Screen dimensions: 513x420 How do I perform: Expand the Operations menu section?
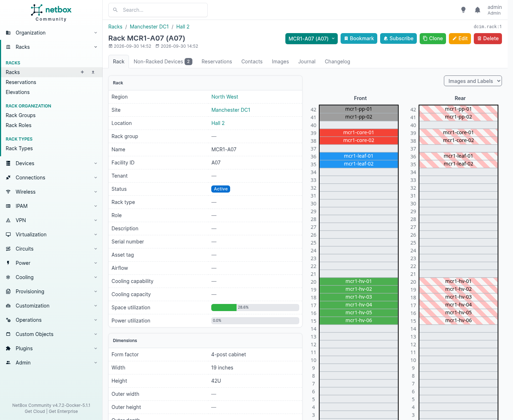click(x=51, y=320)
